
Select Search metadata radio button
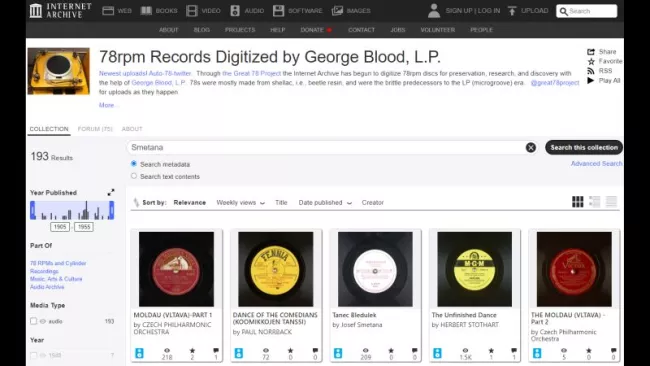[133, 164]
